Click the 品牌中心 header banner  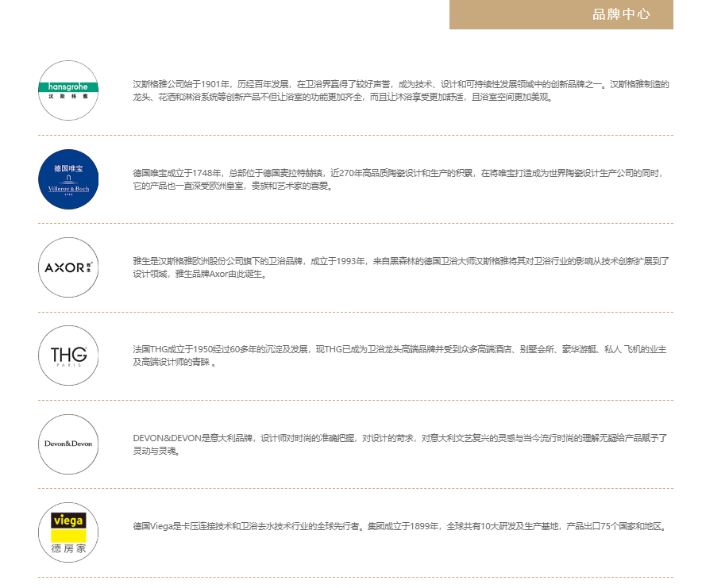point(561,14)
